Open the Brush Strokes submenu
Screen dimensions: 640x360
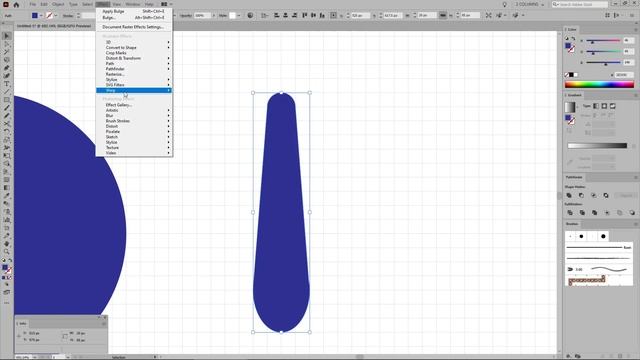[134, 121]
